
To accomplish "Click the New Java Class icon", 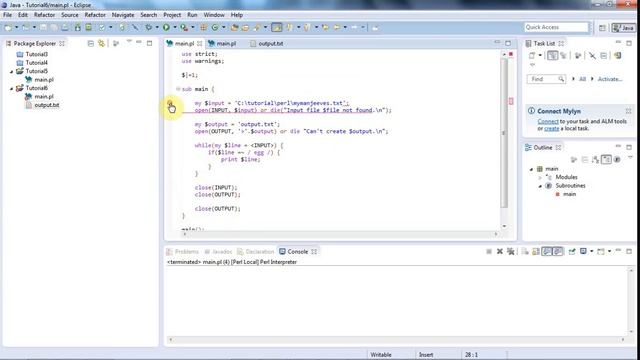I will (215, 27).
